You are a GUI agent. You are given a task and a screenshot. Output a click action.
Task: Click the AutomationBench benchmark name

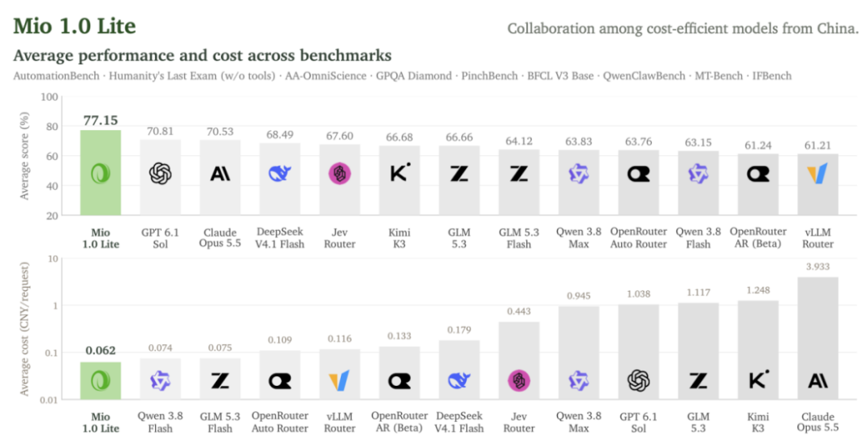[56, 76]
